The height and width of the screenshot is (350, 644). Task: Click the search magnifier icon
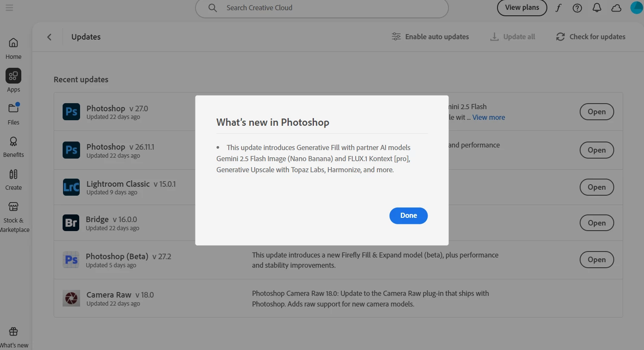click(213, 8)
